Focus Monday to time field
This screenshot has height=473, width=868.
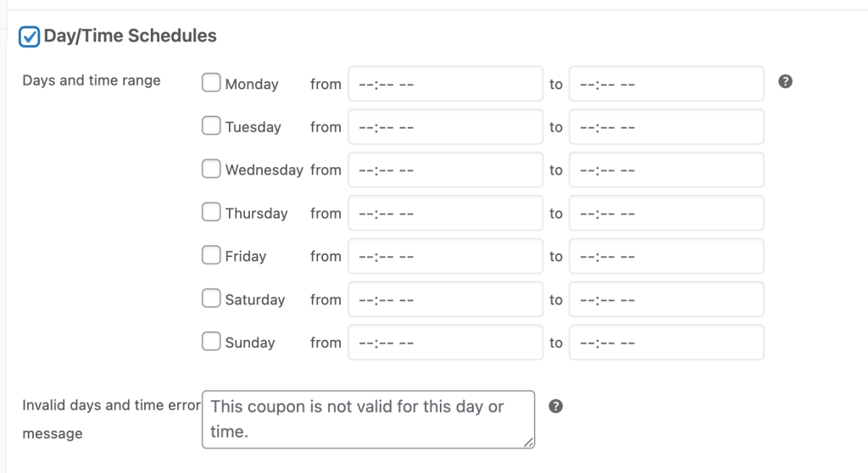coord(666,84)
